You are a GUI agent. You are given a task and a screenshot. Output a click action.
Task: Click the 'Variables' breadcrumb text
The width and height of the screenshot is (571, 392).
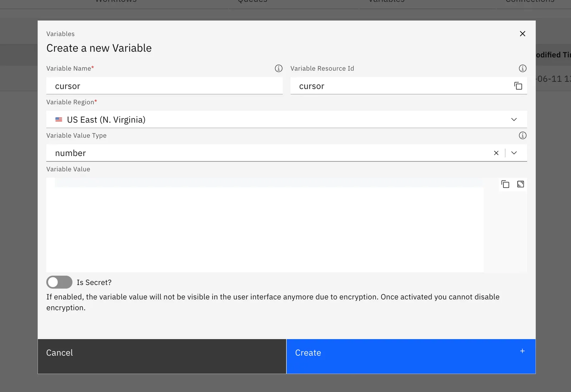[x=60, y=34]
